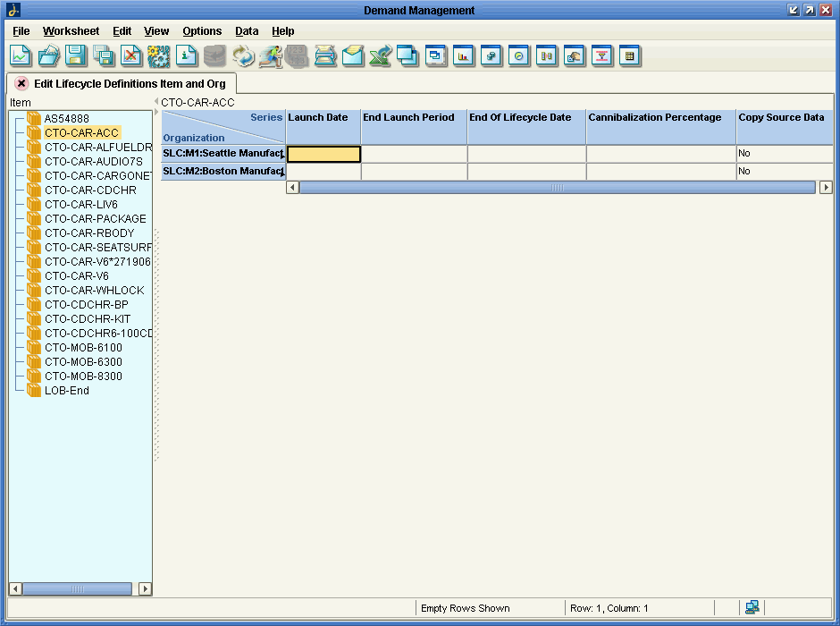Open the Worksheet menu

[x=71, y=31]
